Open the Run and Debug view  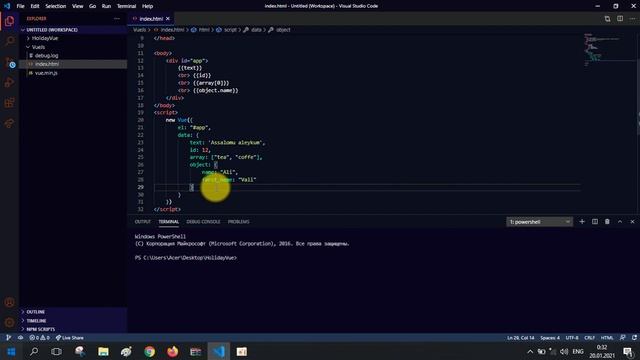(x=9, y=82)
